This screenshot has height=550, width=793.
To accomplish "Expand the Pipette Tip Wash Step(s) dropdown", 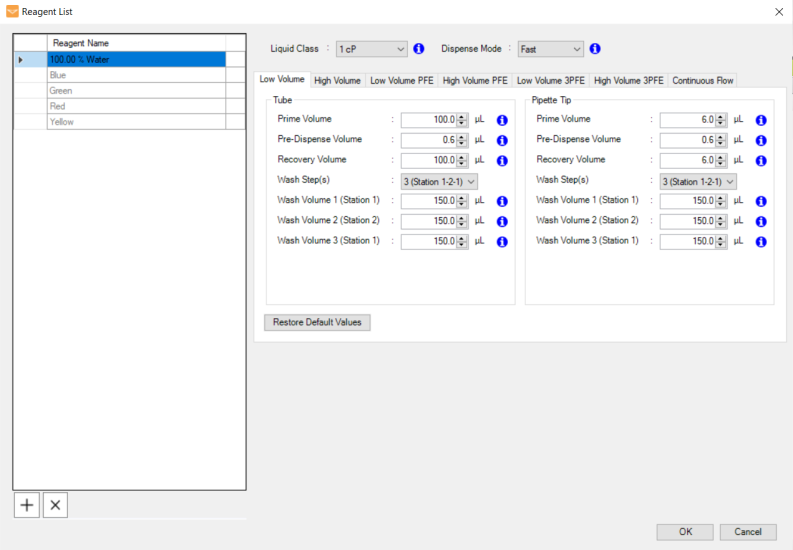I will coord(698,181).
